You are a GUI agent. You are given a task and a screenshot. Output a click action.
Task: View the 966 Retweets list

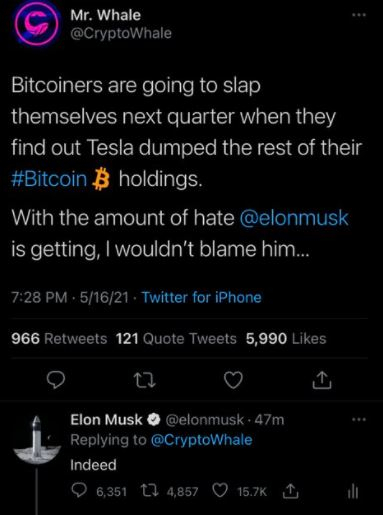59,339
